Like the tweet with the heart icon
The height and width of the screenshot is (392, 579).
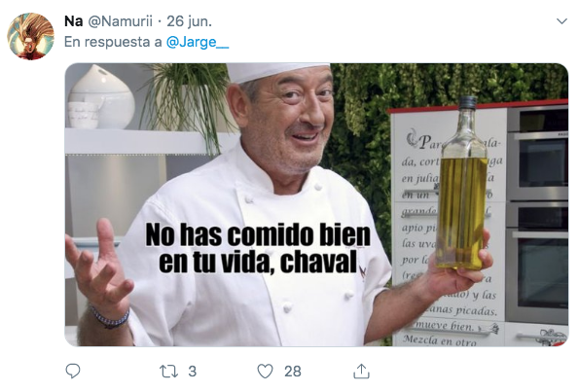tap(265, 372)
